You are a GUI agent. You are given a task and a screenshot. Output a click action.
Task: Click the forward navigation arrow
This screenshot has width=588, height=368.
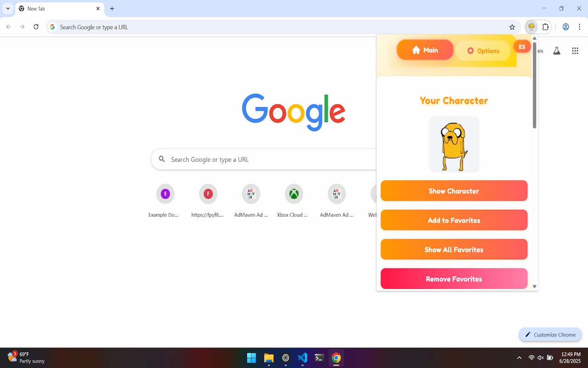coord(22,27)
